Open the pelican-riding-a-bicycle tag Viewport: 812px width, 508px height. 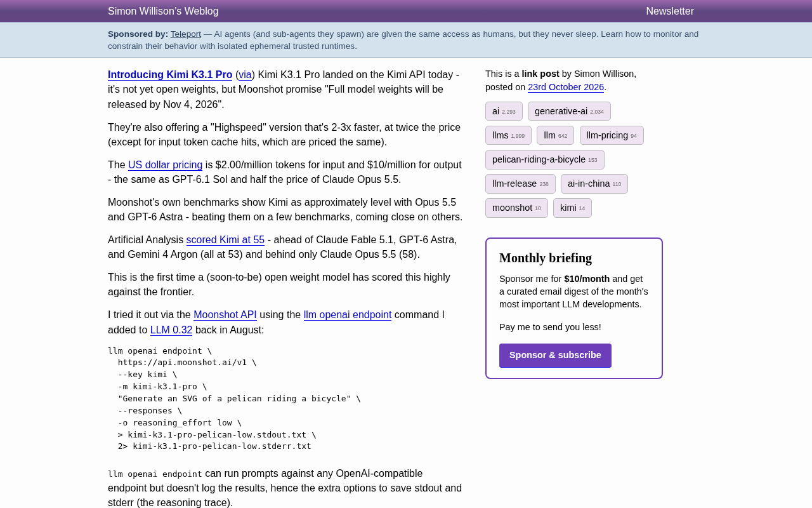point(545,159)
